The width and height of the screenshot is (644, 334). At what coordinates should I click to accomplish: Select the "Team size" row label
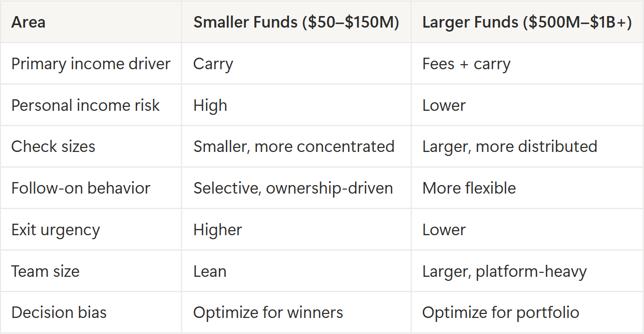45,271
